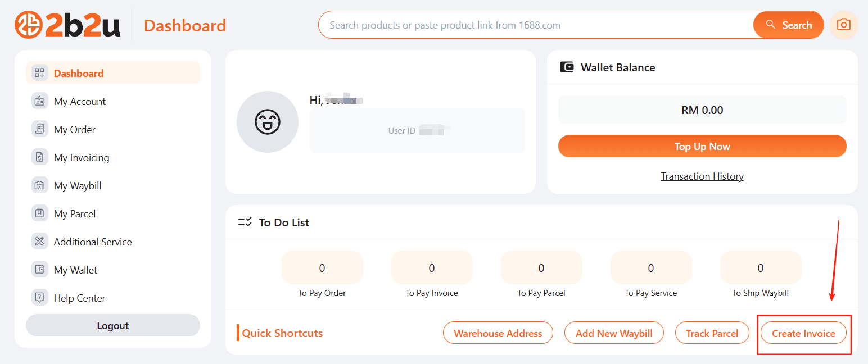Click the My Order sidebar icon
Image resolution: width=868 pixels, height=364 pixels.
(x=39, y=129)
